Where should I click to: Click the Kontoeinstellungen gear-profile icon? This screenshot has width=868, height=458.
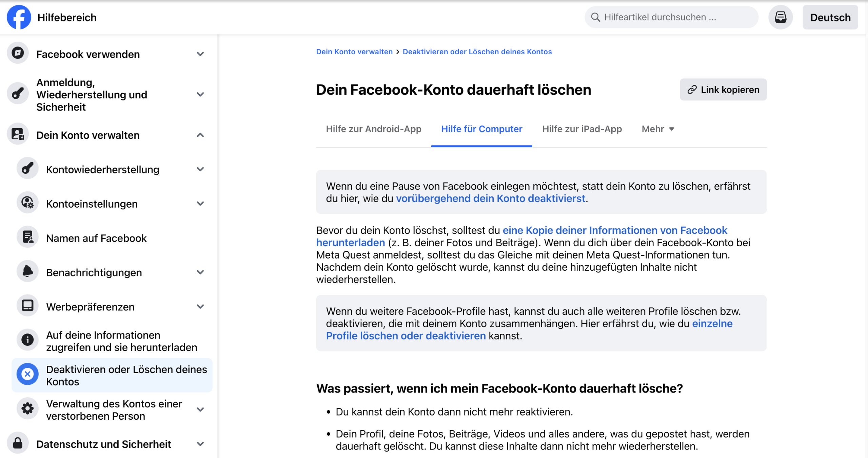[27, 203]
